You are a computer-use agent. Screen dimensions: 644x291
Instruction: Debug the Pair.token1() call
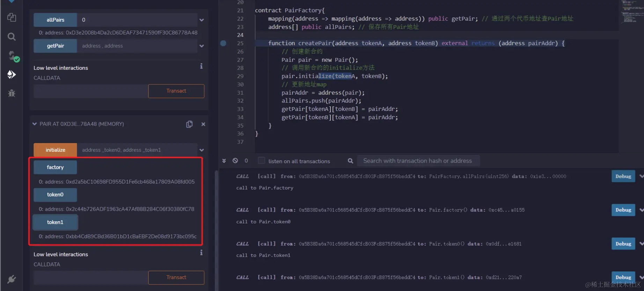(x=623, y=277)
